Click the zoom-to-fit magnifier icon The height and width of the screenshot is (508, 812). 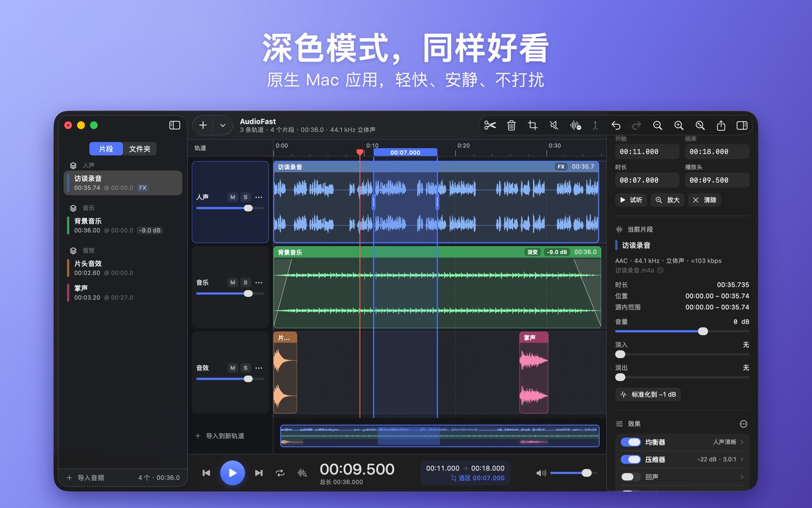(x=700, y=125)
